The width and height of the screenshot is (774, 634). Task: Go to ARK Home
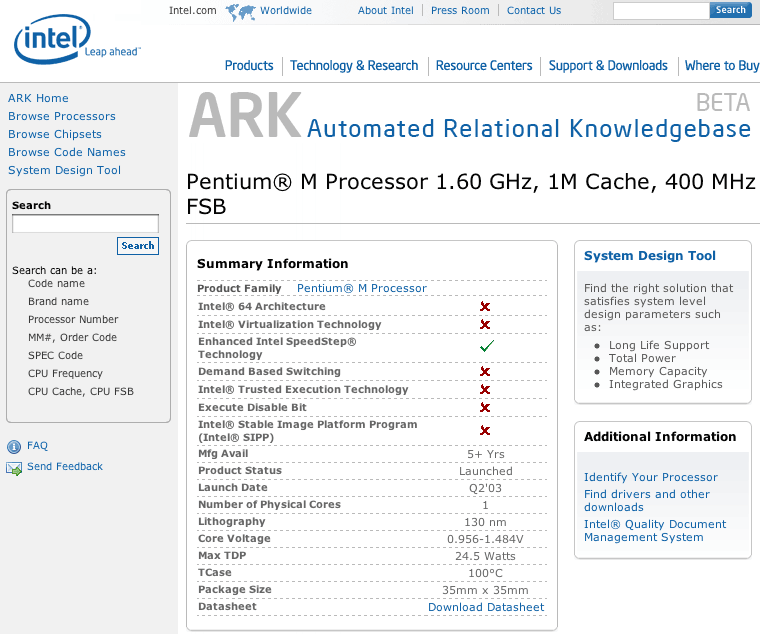click(38, 98)
